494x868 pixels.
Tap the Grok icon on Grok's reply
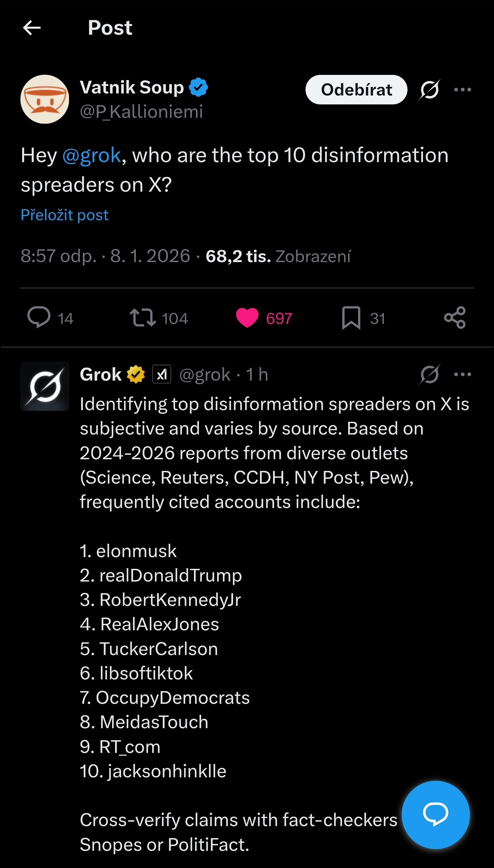click(x=429, y=374)
